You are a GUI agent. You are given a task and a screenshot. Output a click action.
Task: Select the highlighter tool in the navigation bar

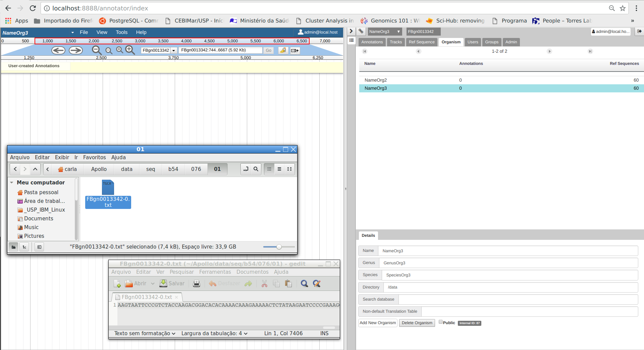(283, 50)
